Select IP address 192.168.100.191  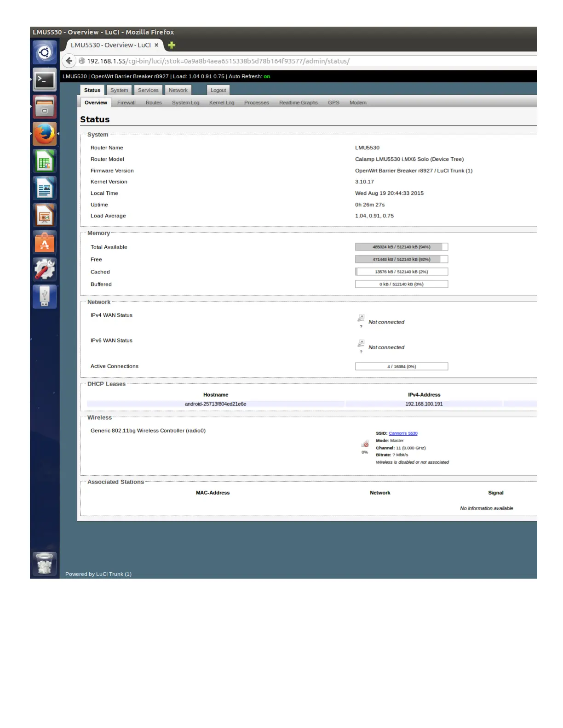[424, 404]
